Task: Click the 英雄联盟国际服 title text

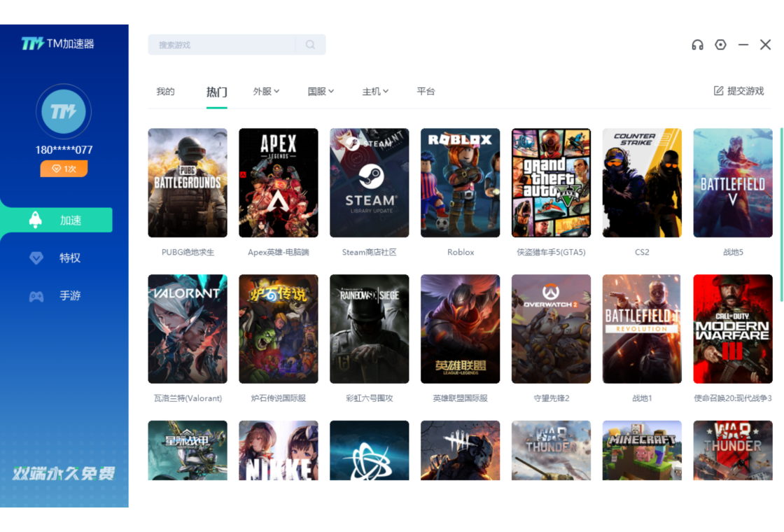Action: 461,398
